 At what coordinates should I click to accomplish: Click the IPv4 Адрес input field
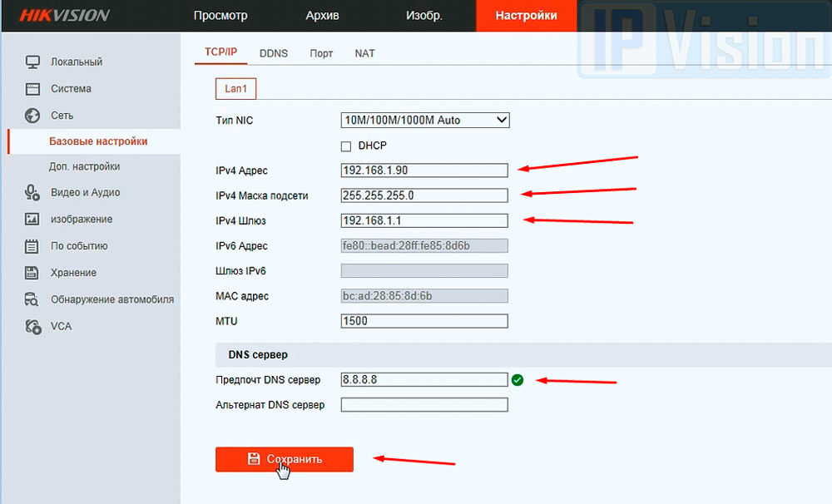pyautogui.click(x=424, y=170)
